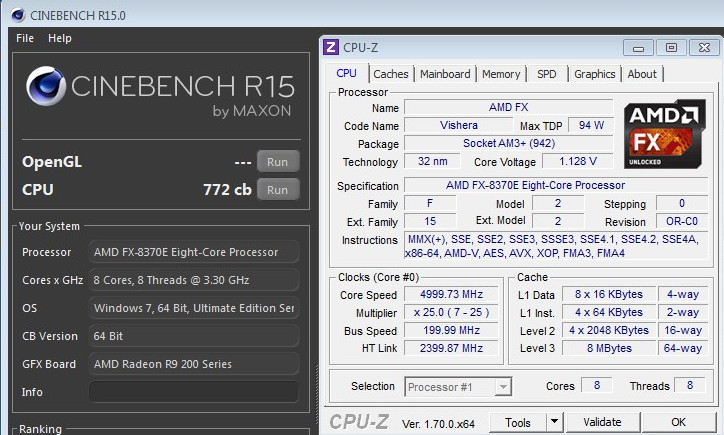Click the Validate button
Viewport: 724px width, 435px height.
coord(602,422)
